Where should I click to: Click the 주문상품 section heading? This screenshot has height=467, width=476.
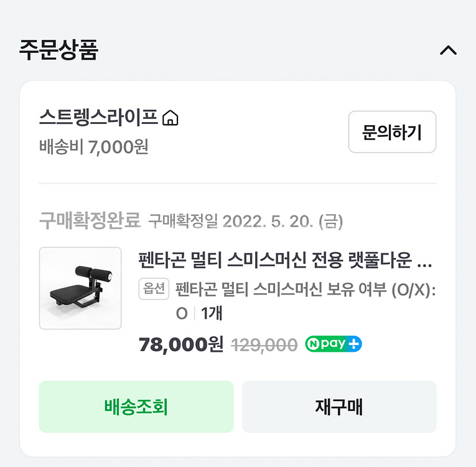58,50
